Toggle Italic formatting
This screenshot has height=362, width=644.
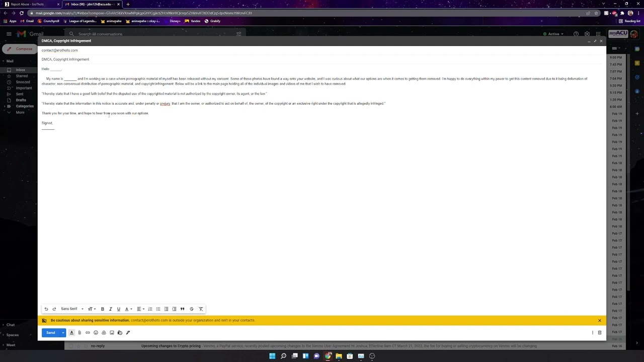(x=111, y=309)
